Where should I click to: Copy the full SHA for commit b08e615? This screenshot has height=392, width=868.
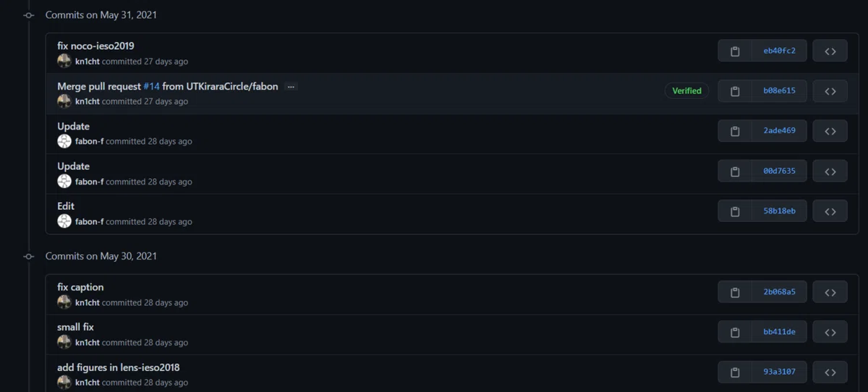(x=735, y=91)
